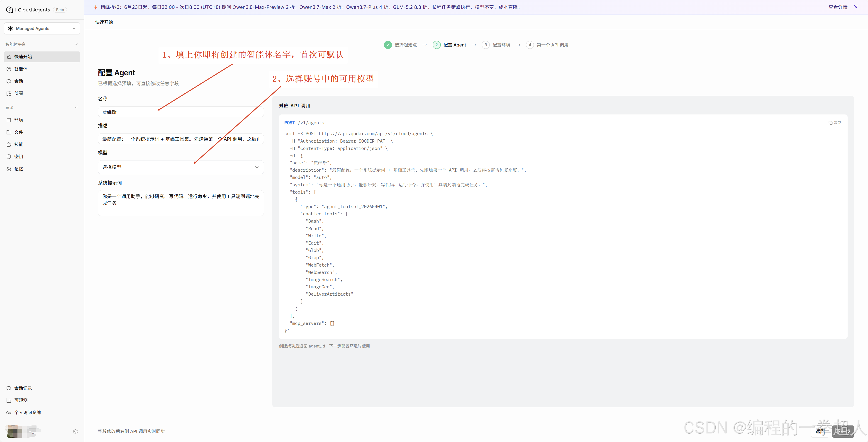Viewport: 868px width, 442px height.
Task: Click the 快速开始 rocket icon in sidebar
Action: click(9, 57)
